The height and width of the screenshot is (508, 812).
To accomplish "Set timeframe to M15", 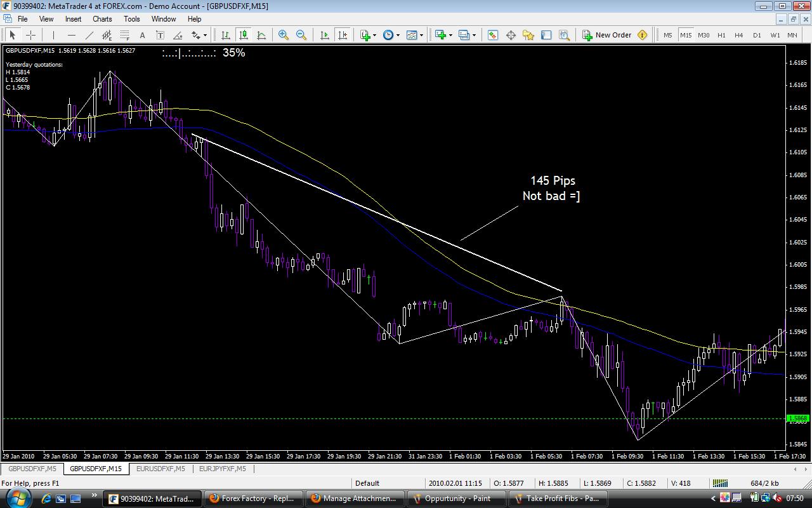I will pyautogui.click(x=686, y=35).
